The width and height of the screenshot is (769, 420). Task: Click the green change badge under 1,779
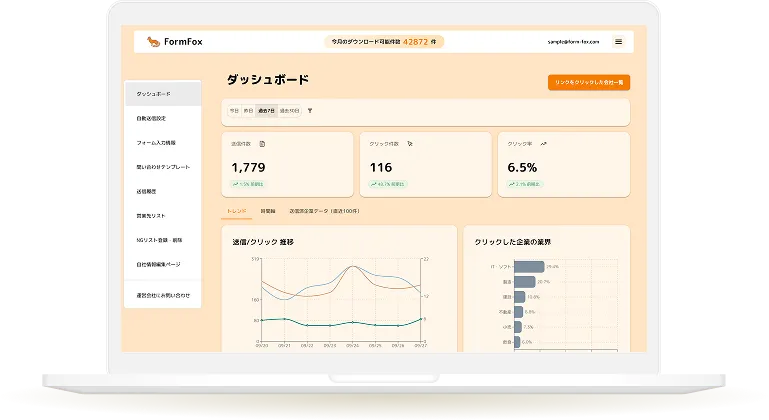click(249, 184)
